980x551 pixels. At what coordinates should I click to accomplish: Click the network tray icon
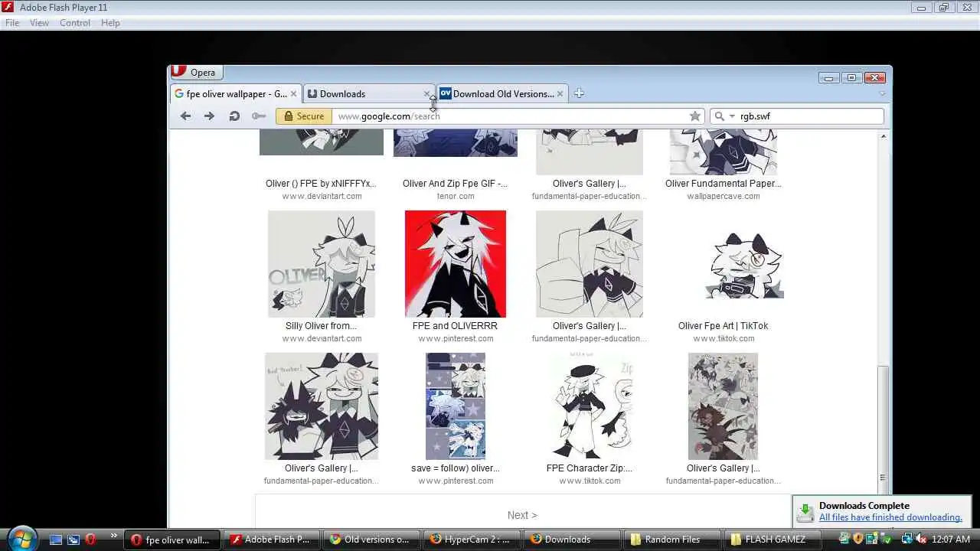[x=907, y=539]
